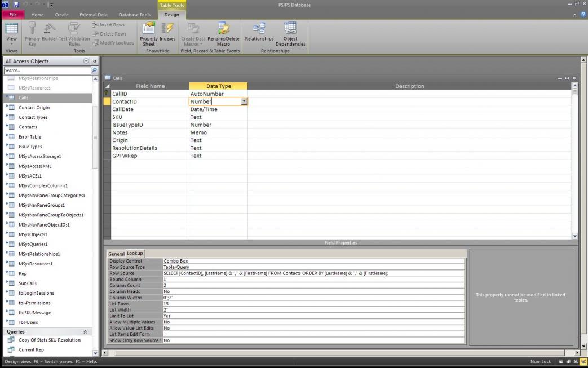Click the Save icon in quick access toolbar
Image resolution: width=588 pixels, height=368 pixels.
16,5
